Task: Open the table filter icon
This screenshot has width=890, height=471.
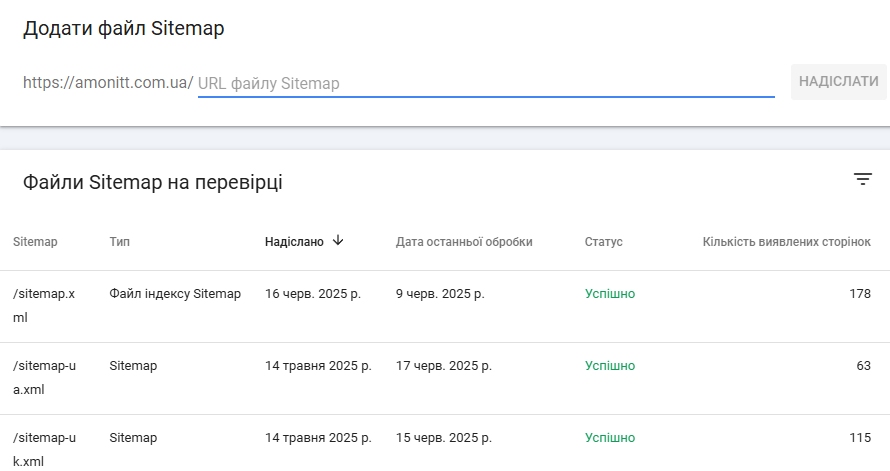Action: [x=863, y=179]
